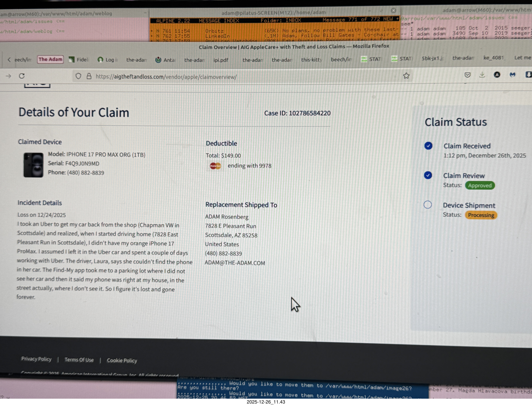Open the Cookie Policy footer link
The width and height of the screenshot is (532, 405).
(122, 360)
